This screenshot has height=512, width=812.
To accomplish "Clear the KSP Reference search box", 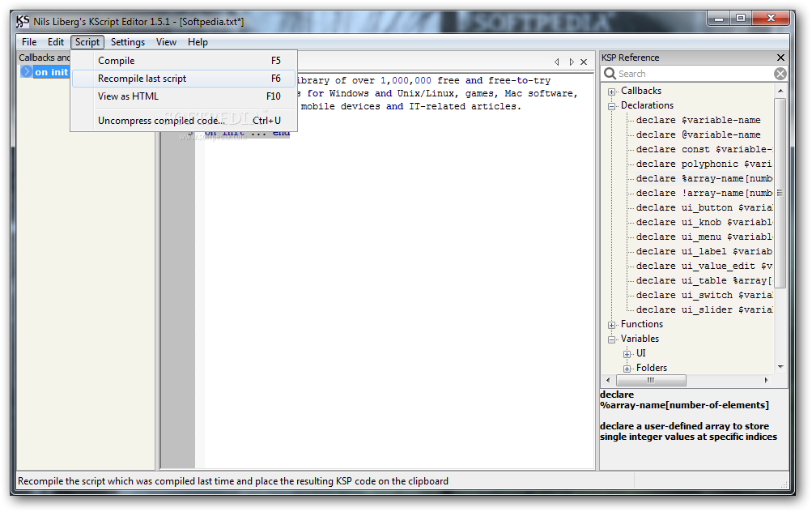I will (x=780, y=74).
